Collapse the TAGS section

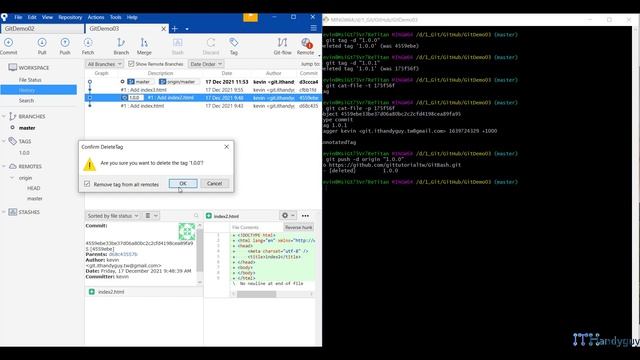pos(4,141)
